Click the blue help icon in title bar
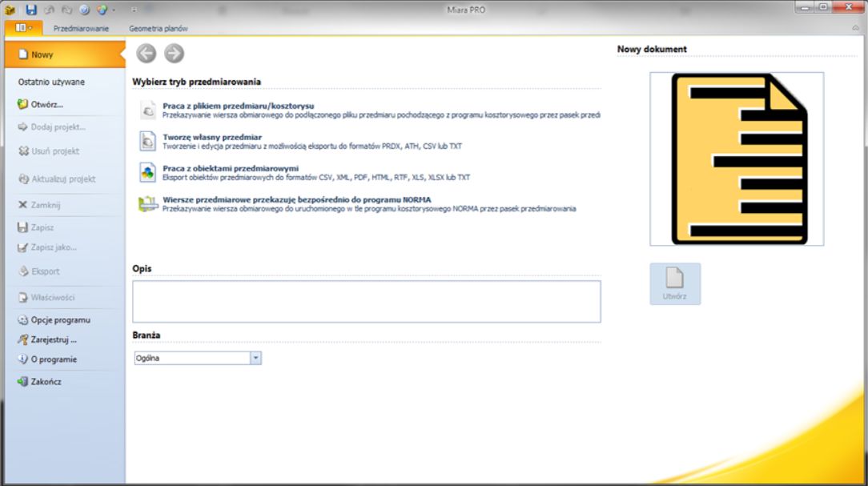Image resolution: width=868 pixels, height=486 pixels. (84, 10)
